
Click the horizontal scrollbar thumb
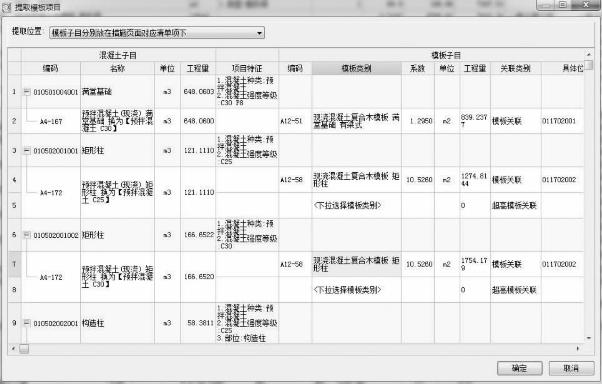pyautogui.click(x=24, y=349)
